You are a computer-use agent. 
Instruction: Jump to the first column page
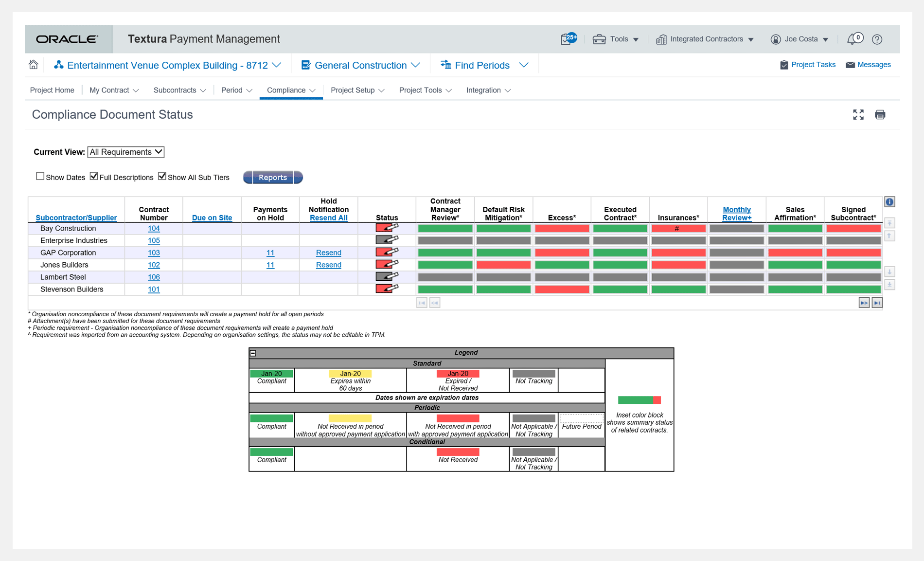[422, 303]
